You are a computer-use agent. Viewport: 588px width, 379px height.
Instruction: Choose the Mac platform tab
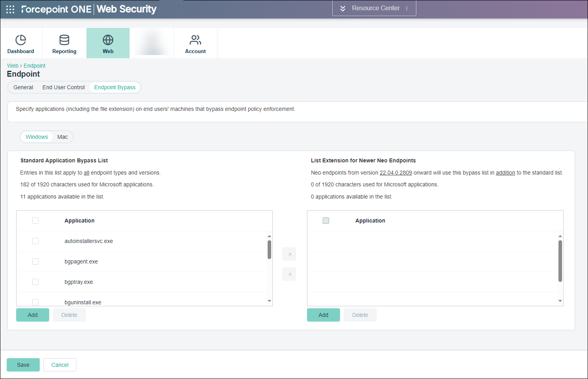click(x=63, y=137)
